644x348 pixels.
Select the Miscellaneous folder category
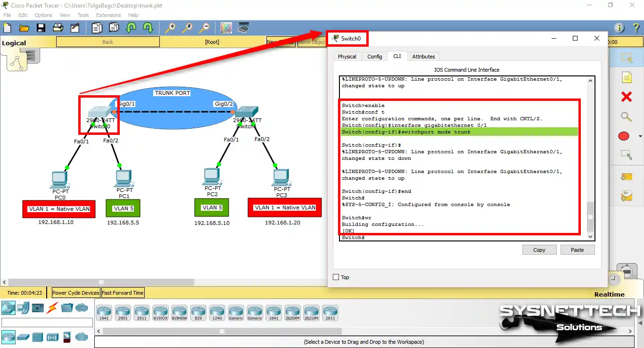point(67,308)
